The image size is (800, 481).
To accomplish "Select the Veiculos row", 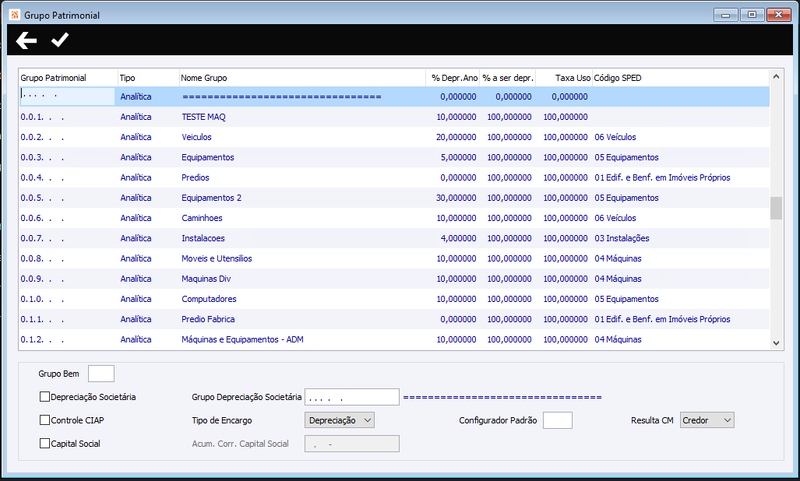I will point(394,137).
